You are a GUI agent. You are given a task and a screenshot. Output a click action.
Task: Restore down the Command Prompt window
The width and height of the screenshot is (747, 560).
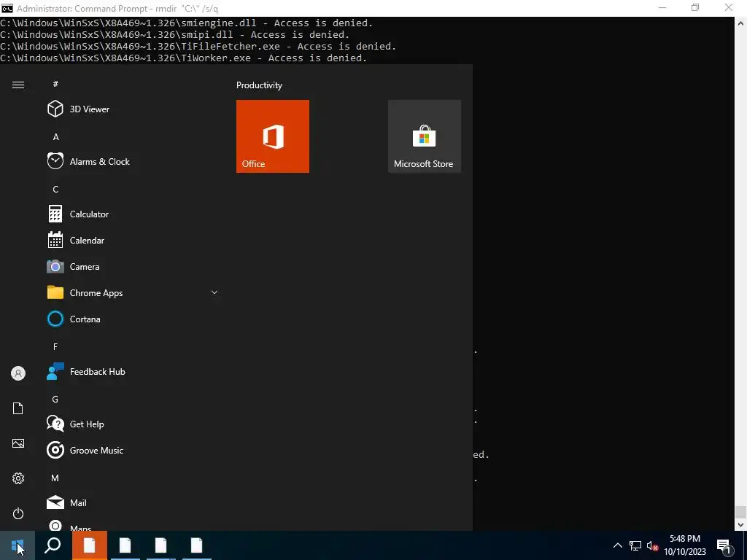[695, 7]
